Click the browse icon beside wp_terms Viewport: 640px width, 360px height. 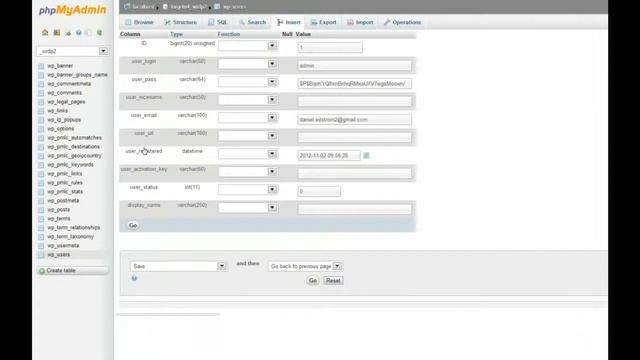[41, 219]
